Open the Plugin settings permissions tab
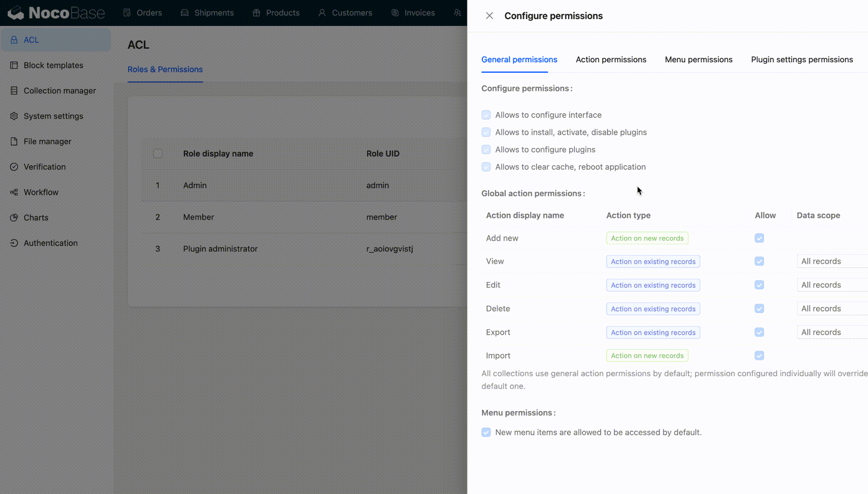Screen dimensions: 868x494 tap(802, 60)
